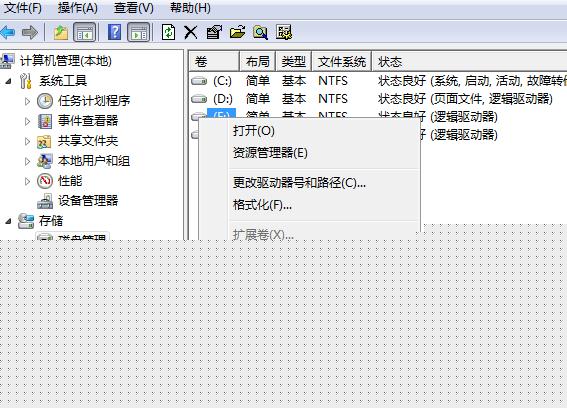Expand the 性能 node
This screenshot has height=408, width=567.
tap(27, 181)
